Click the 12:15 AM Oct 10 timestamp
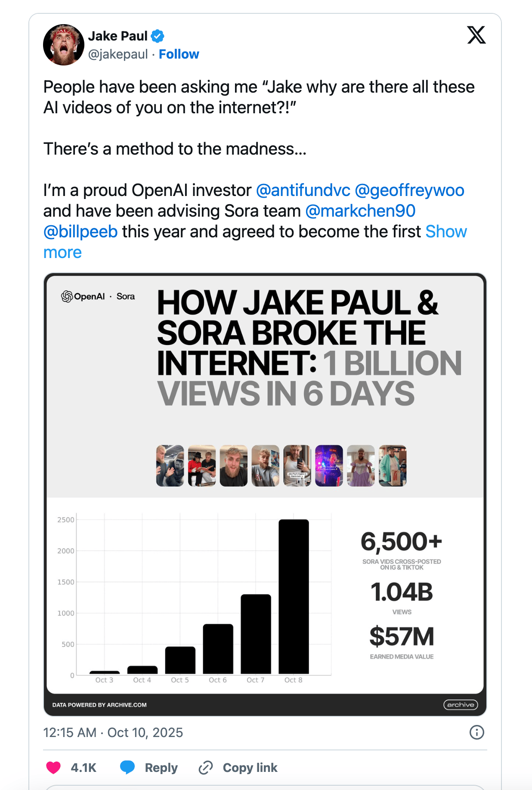532x790 pixels. point(113,732)
